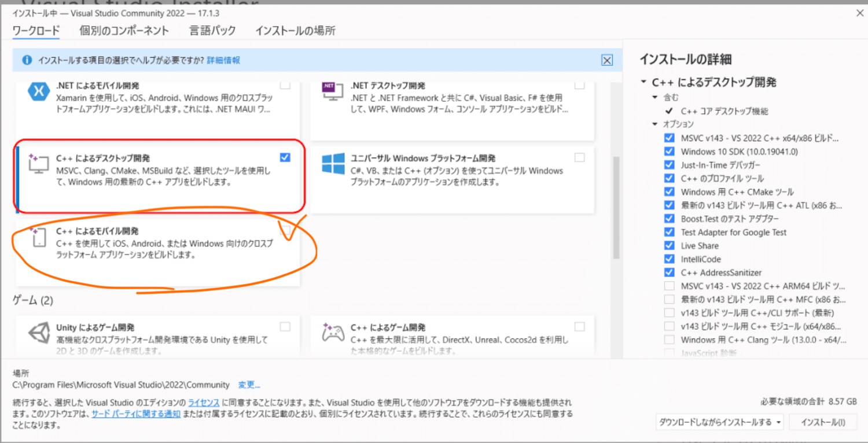Click the Unity game development icon
Screen dimensions: 868x443
pyautogui.click(x=39, y=334)
